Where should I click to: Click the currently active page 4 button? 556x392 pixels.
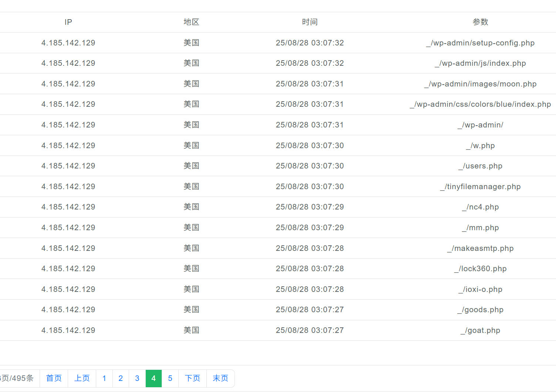coord(154,378)
